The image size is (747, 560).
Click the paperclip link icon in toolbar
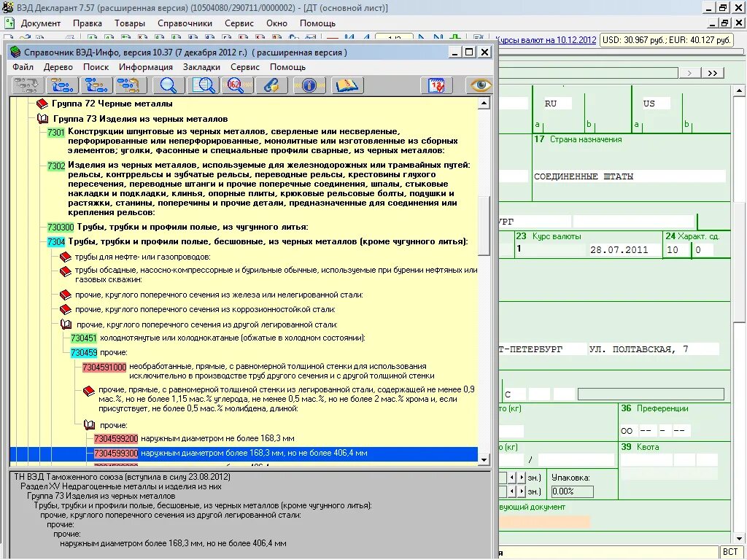pos(271,85)
